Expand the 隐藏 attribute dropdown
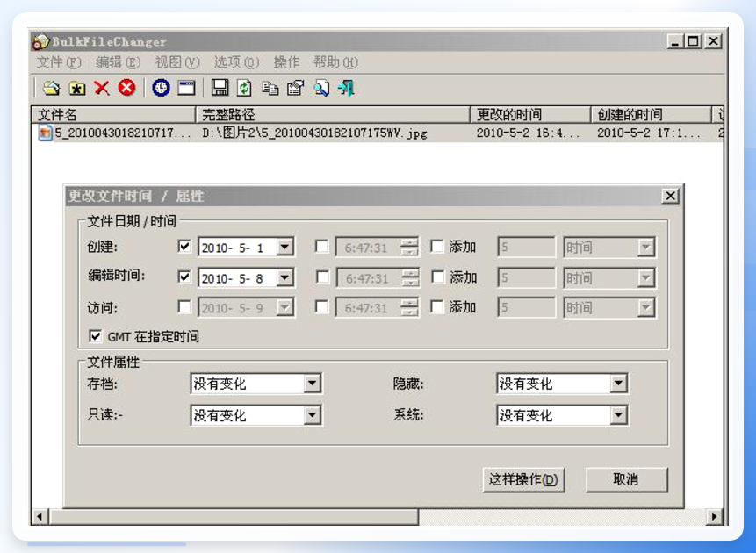The height and width of the screenshot is (553, 756). (618, 384)
